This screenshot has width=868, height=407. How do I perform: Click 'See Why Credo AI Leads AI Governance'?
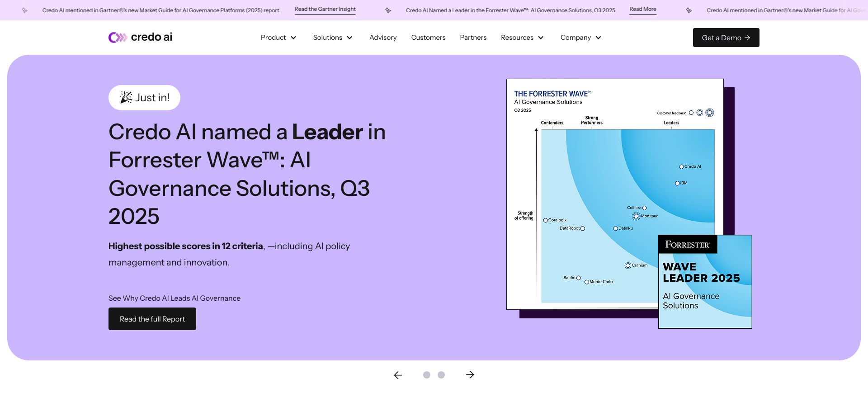tap(175, 298)
